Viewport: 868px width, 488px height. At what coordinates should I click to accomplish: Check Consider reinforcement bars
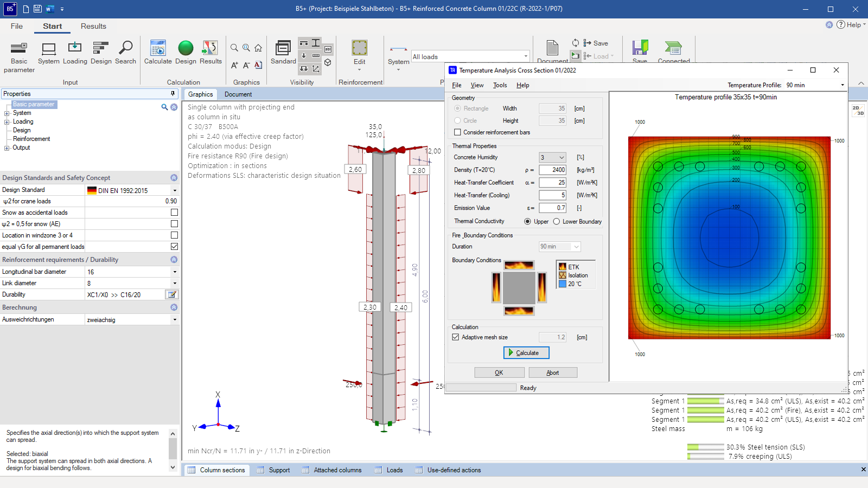[x=457, y=132]
